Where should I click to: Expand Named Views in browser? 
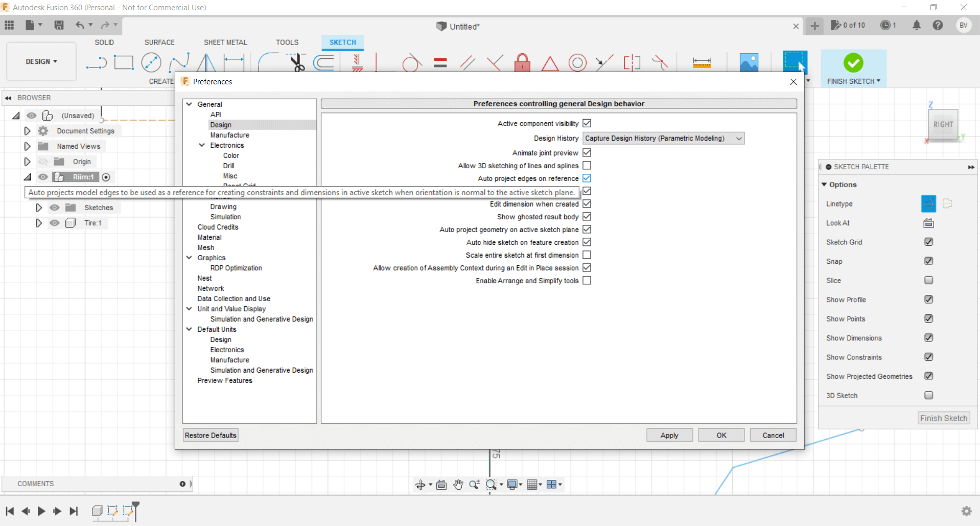pyautogui.click(x=28, y=146)
